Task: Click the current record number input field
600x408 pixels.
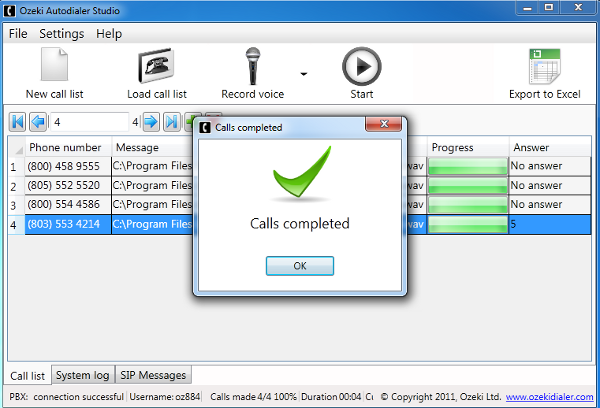Action: click(90, 122)
